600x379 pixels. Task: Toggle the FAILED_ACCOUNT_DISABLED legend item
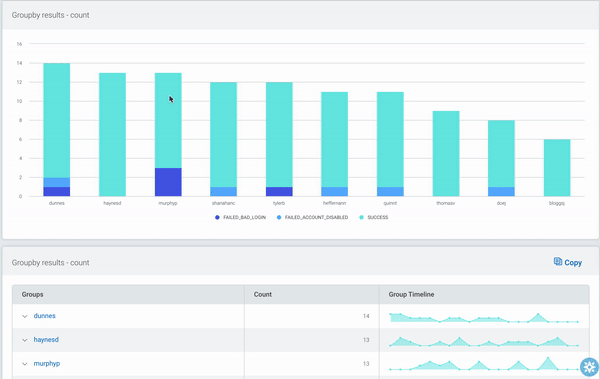coord(313,217)
